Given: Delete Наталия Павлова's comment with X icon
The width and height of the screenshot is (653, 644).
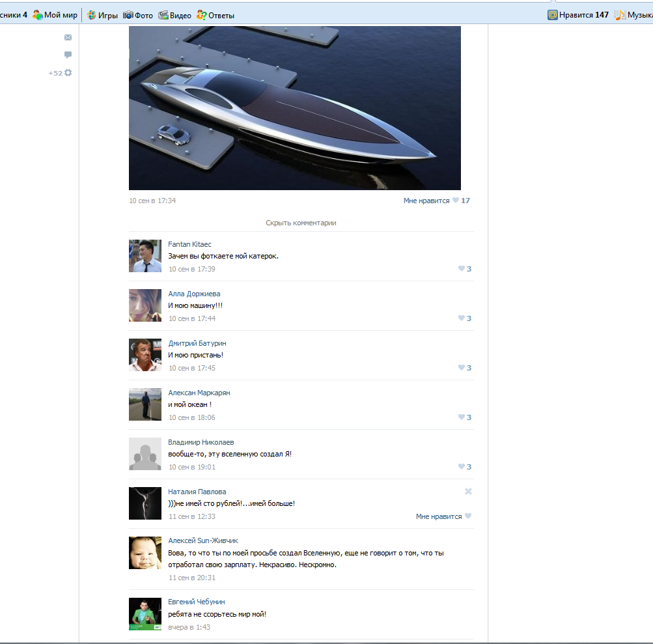Looking at the screenshot, I should tap(468, 492).
